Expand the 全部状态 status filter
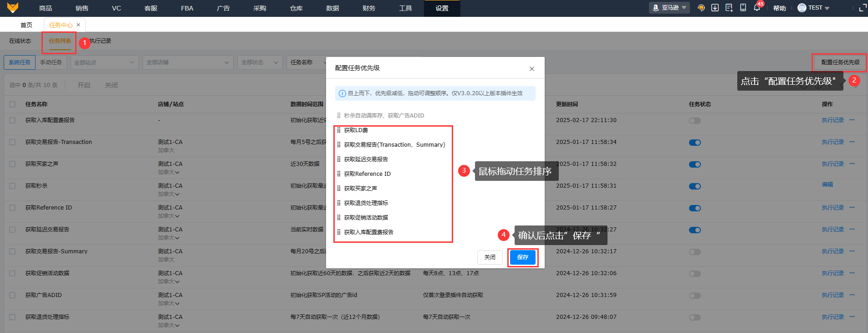 [x=260, y=62]
